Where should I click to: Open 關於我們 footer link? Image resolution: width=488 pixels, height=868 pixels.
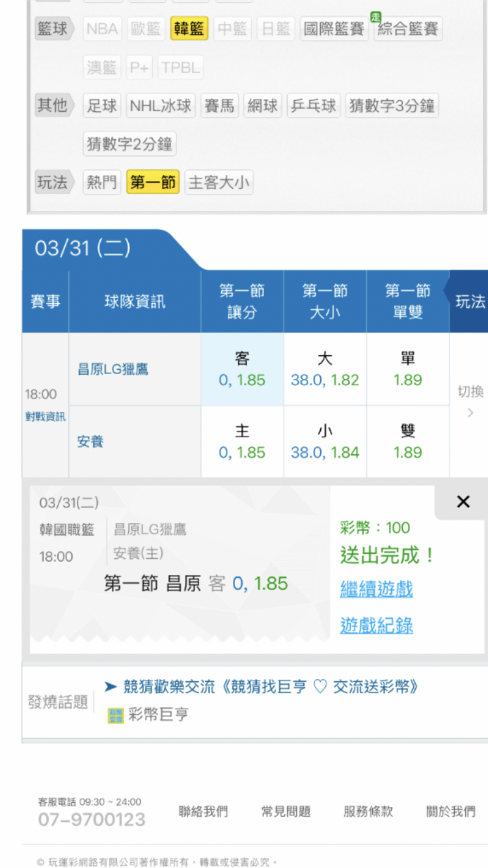pos(451,811)
